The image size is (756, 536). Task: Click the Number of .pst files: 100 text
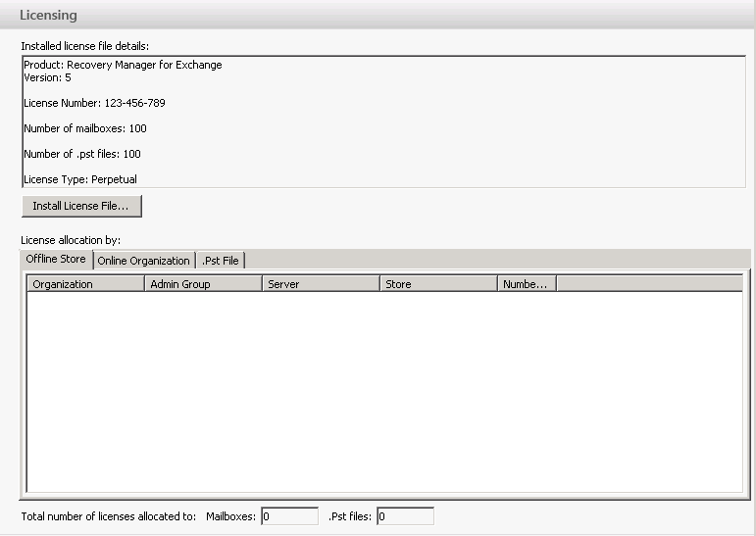82,154
